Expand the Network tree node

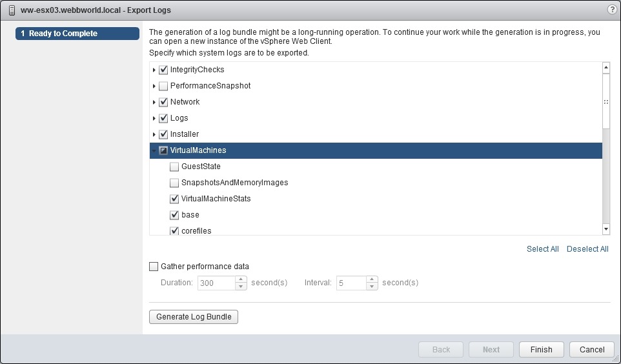pyautogui.click(x=154, y=102)
